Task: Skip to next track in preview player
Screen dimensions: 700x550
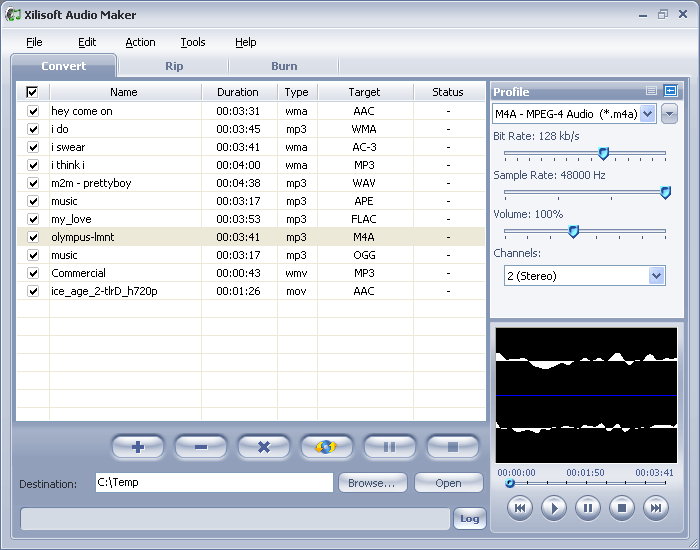Action: tap(655, 508)
